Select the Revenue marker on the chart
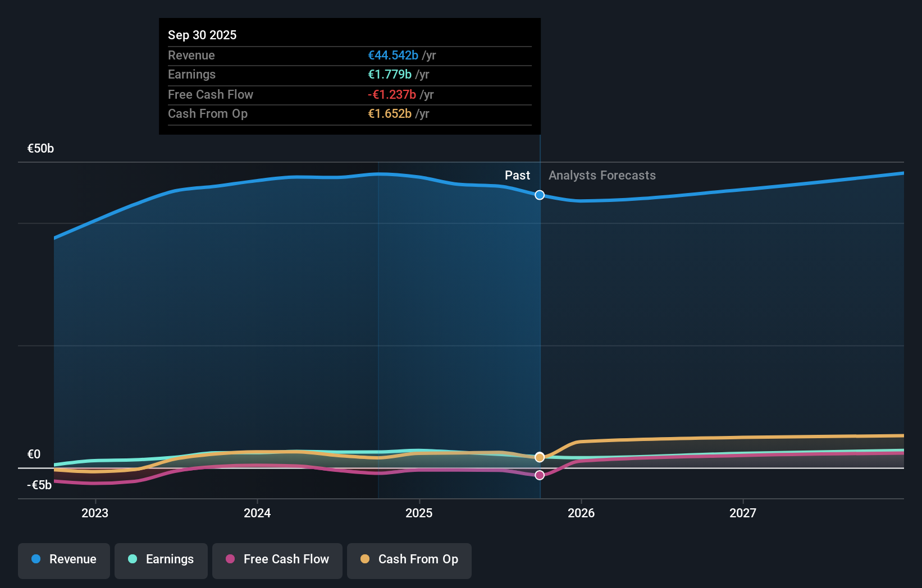Viewport: 922px width, 588px height. pyautogui.click(x=540, y=195)
